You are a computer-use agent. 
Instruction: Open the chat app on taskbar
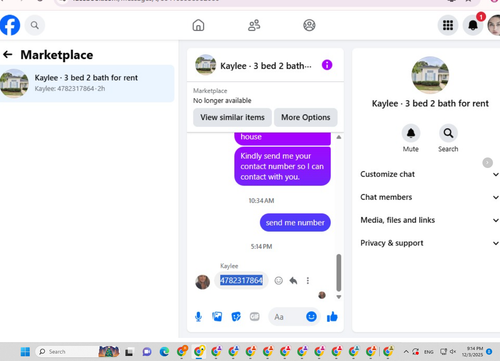(x=147, y=351)
